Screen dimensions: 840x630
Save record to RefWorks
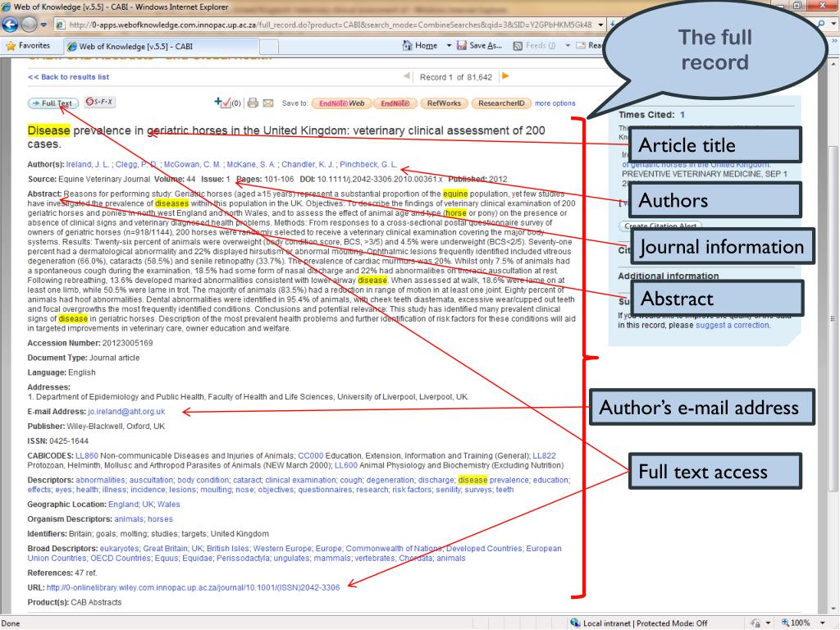(444, 103)
